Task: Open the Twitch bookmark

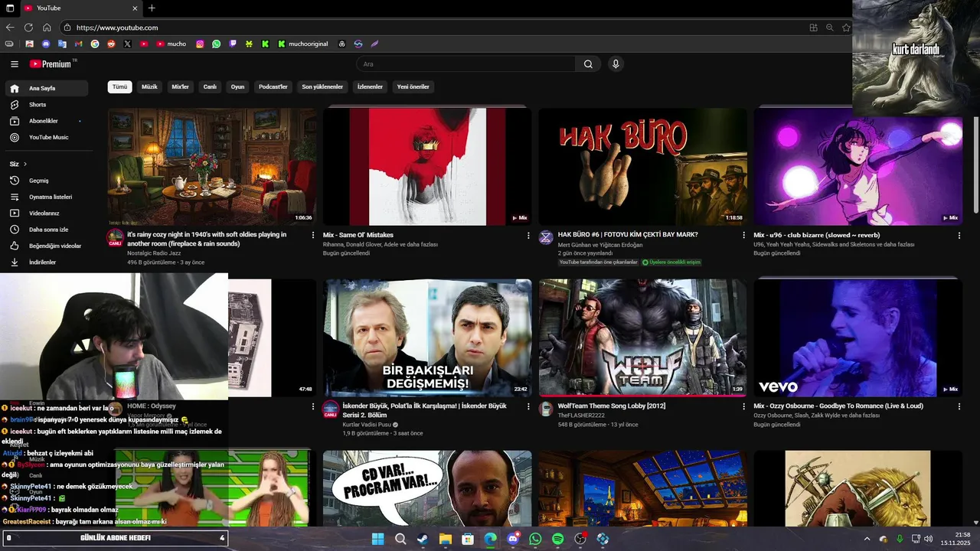Action: coord(233,44)
